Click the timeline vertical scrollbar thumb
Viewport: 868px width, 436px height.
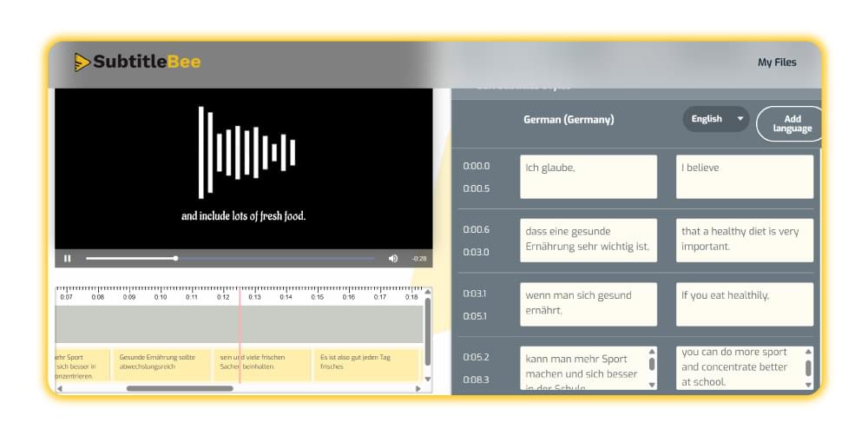(427, 331)
